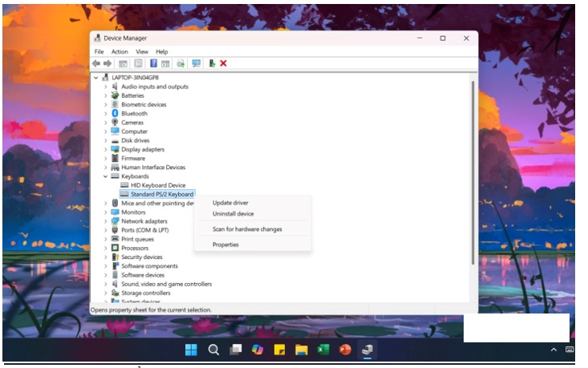Expand the Display adapters category
Image resolution: width=588 pixels, height=368 pixels.
(x=105, y=149)
